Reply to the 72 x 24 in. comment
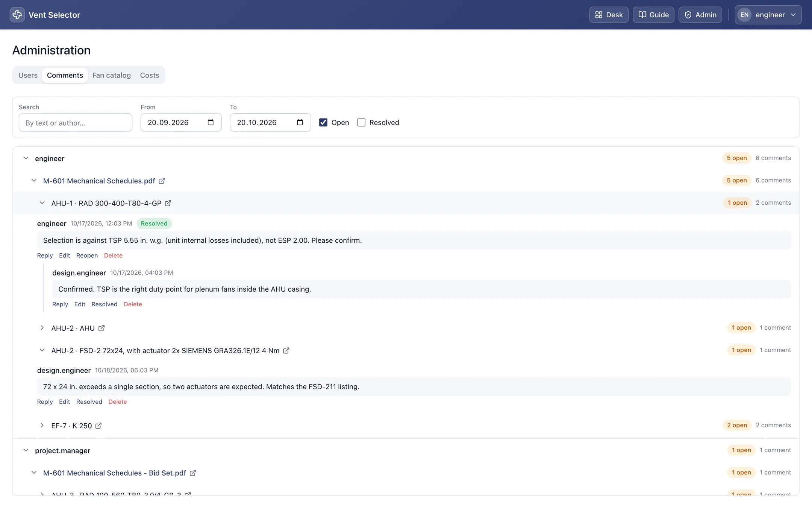Viewport: 812px width, 508px height. pos(45,402)
